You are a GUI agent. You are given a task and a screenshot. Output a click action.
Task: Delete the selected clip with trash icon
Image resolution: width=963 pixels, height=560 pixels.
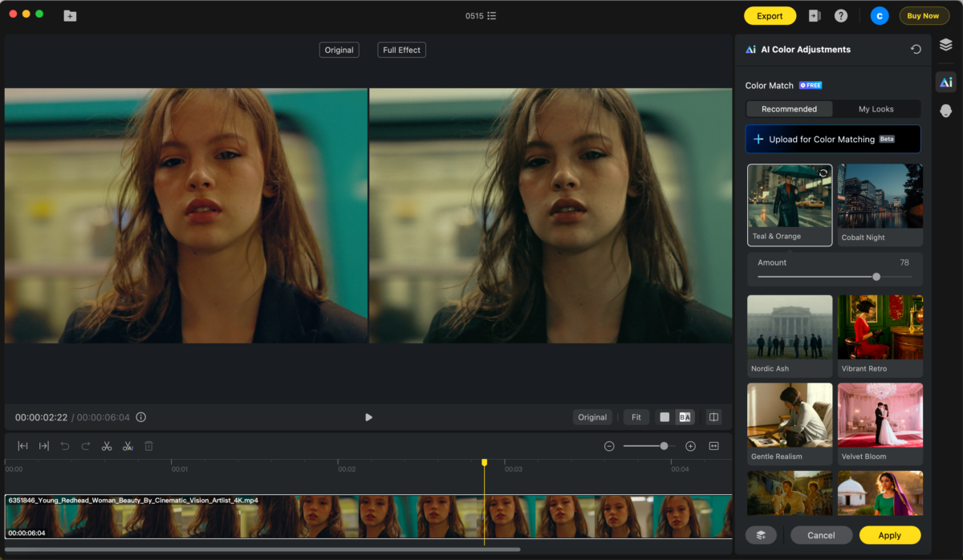(148, 446)
